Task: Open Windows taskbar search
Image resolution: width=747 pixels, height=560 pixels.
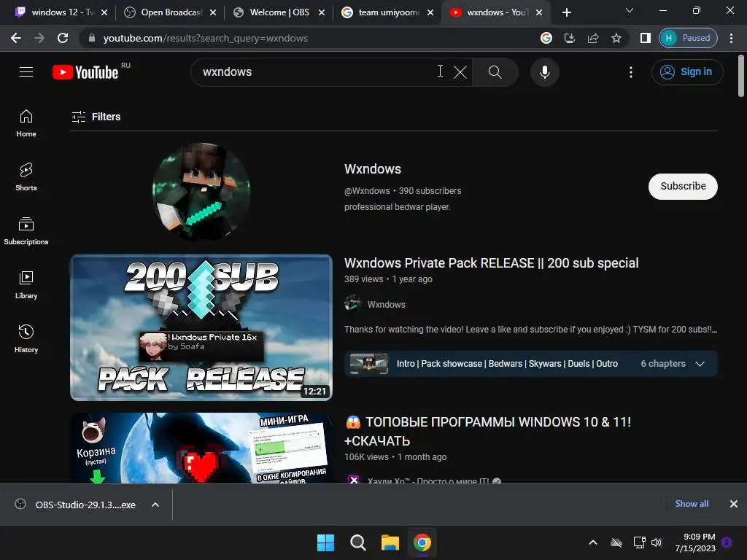Action: tap(357, 542)
